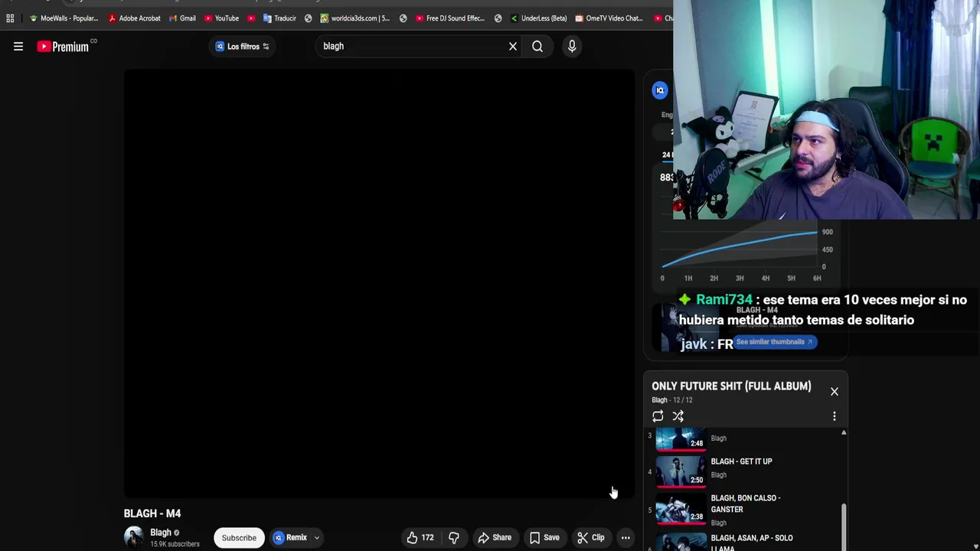The height and width of the screenshot is (551, 980).
Task: Toggle playlist loop
Action: click(658, 416)
